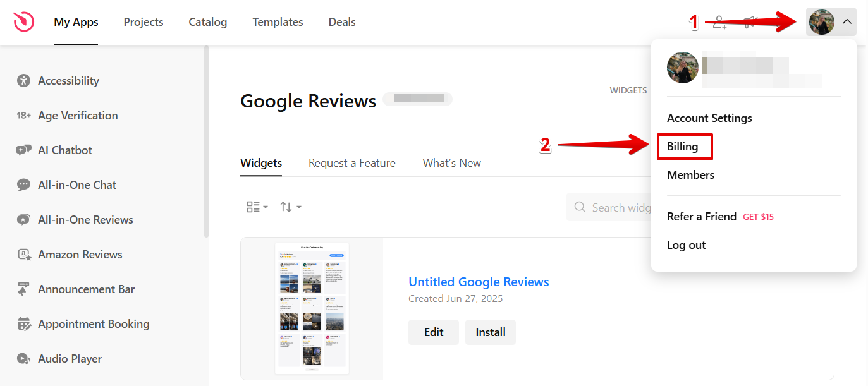
Task: Open Audio Player label
Action: pos(70,359)
